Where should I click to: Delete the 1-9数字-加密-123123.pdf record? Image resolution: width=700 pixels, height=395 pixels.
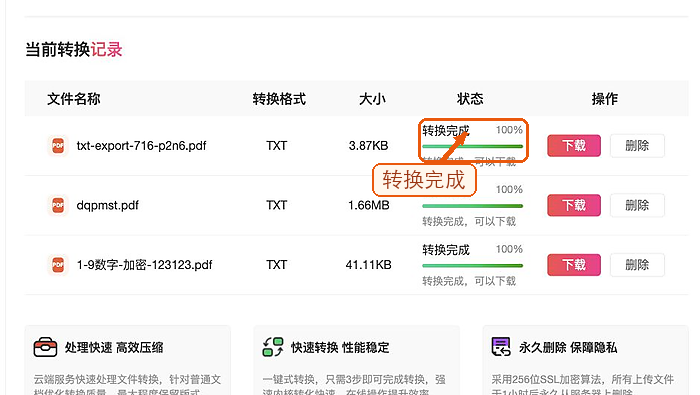(637, 265)
